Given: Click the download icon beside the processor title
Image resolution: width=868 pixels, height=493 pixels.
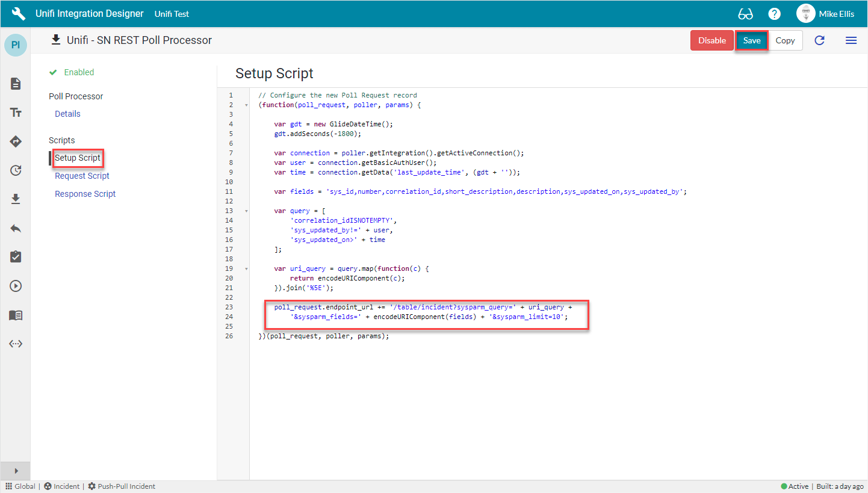Looking at the screenshot, I should tap(56, 40).
